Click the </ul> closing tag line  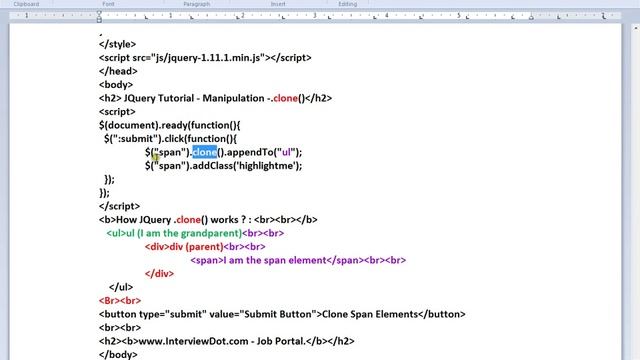pyautogui.click(x=121, y=287)
